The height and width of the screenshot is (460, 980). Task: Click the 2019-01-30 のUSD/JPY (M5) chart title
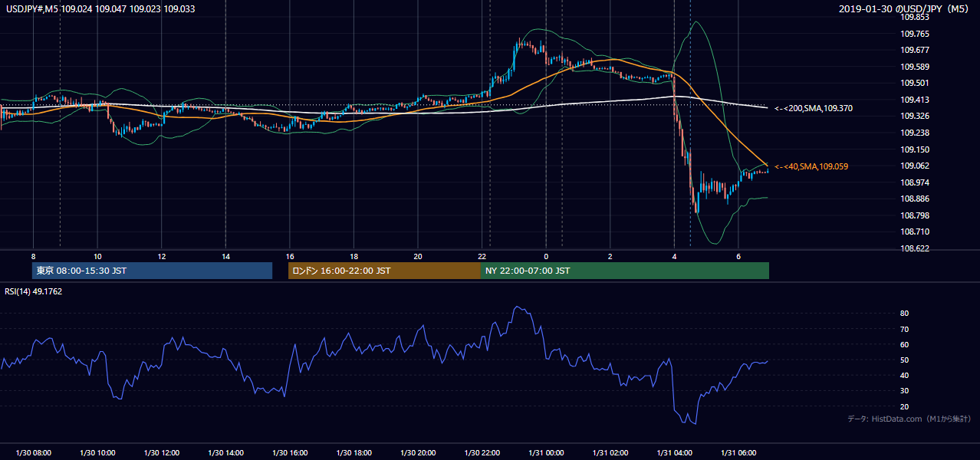pyautogui.click(x=905, y=9)
